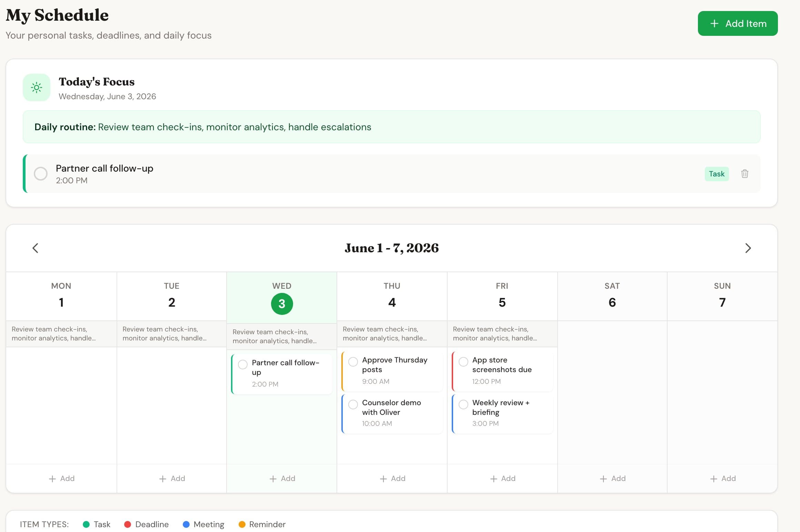Image resolution: width=800 pixels, height=532 pixels.
Task: Click the June 1 - 7, 2026 week title
Action: click(392, 248)
